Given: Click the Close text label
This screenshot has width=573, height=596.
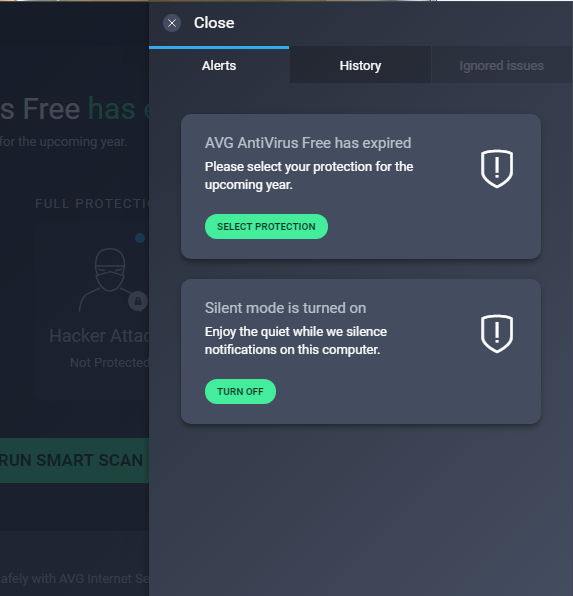Looking at the screenshot, I should coord(214,23).
